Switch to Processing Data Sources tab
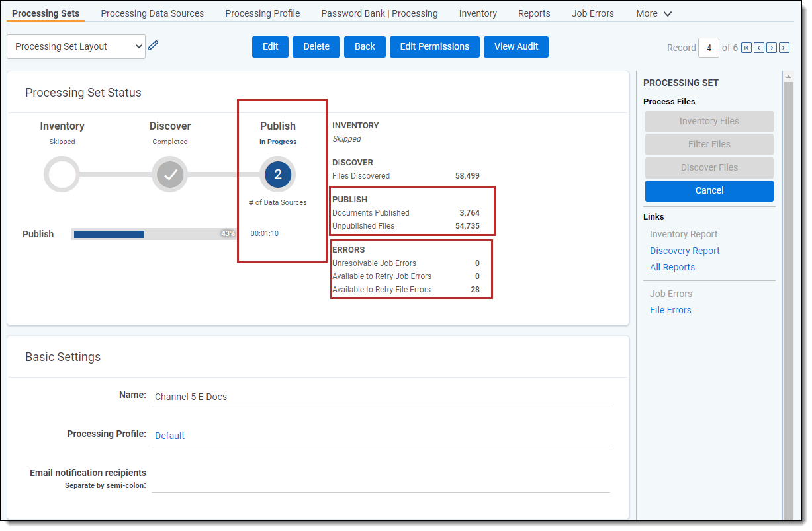The image size is (812, 531). point(152,13)
